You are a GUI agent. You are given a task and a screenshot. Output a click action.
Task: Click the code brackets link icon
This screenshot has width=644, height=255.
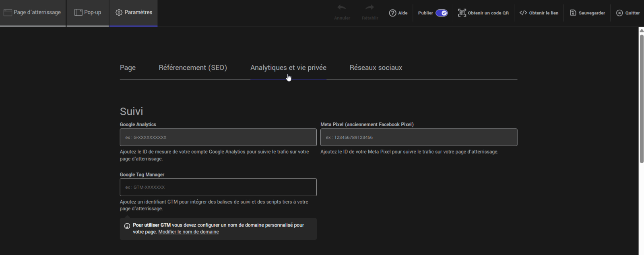(523, 13)
